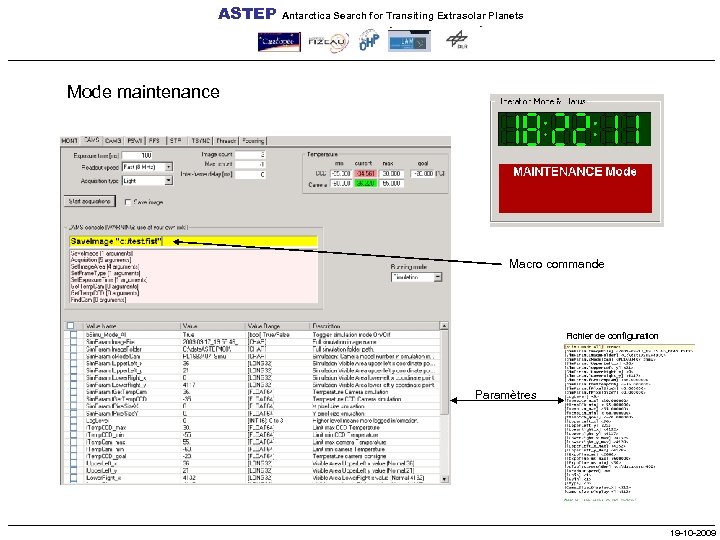Switch to the STR tab
Viewport: 720px width, 540px height.
[x=175, y=141]
